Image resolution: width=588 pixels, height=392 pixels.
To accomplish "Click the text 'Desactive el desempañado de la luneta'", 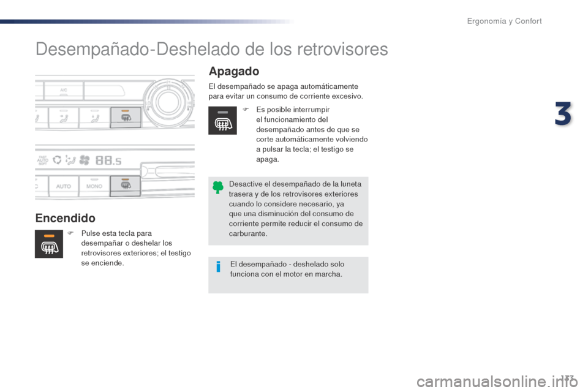I will coord(295,184).
